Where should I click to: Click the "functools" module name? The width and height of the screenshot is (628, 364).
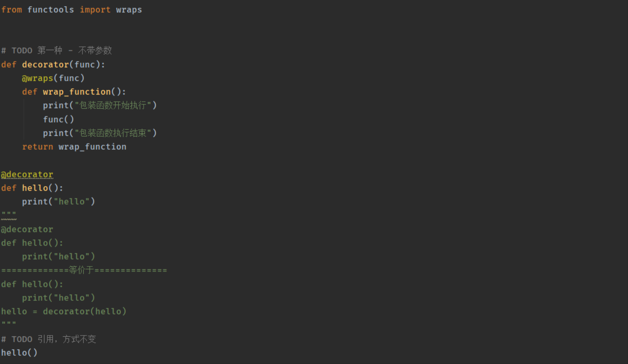click(x=51, y=10)
